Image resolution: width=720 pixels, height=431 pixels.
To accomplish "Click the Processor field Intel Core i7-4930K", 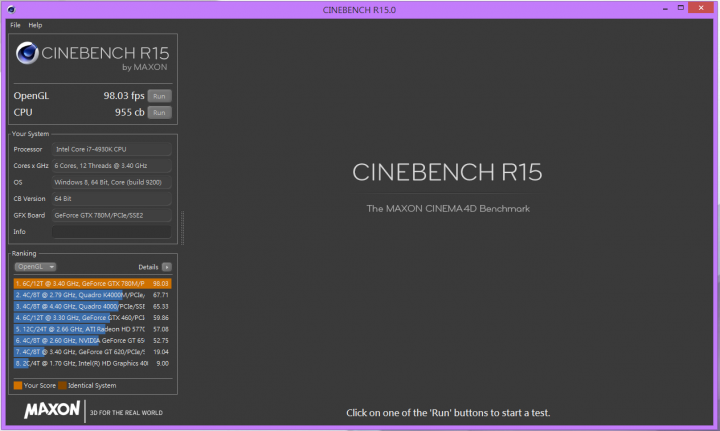I will tap(112, 149).
